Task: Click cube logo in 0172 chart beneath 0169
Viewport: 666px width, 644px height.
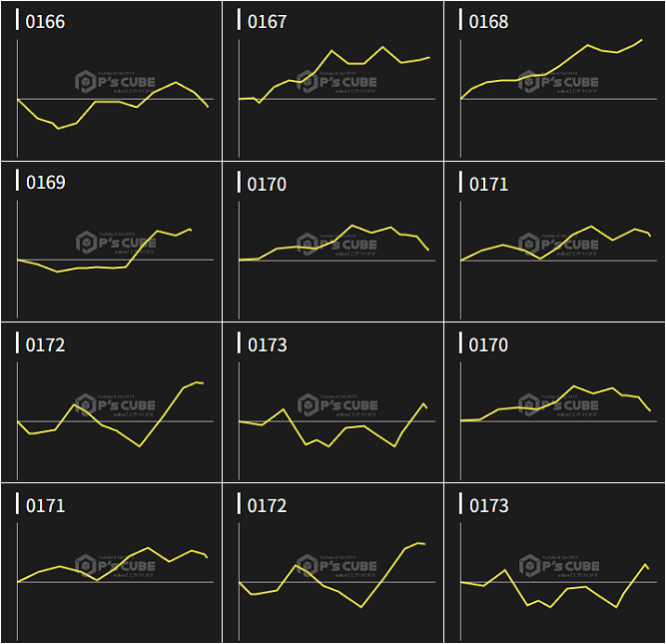Action: pos(87,404)
